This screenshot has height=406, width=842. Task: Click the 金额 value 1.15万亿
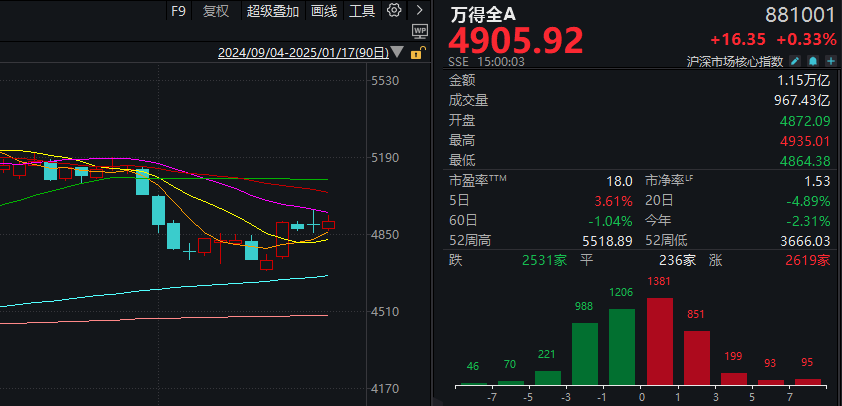pyautogui.click(x=803, y=81)
